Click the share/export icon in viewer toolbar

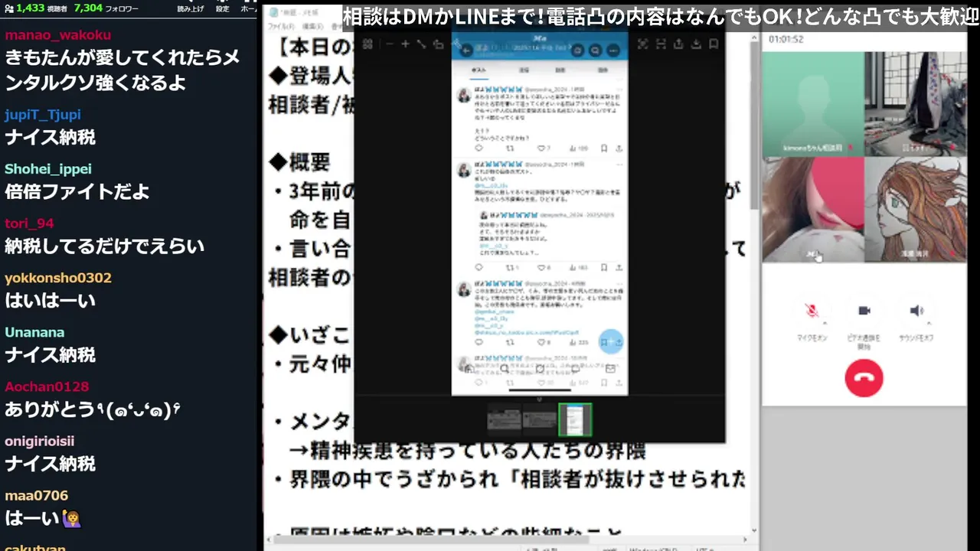[678, 44]
